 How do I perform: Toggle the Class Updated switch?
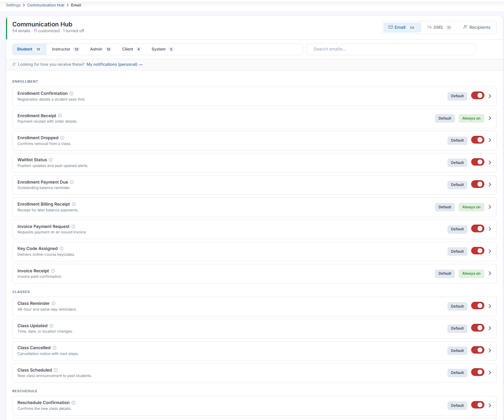coord(478,328)
